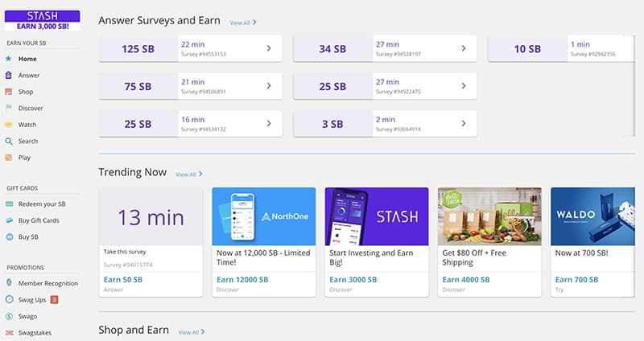This screenshot has width=644, height=341.
Task: Click View All next to Trending Now
Action: tap(188, 175)
